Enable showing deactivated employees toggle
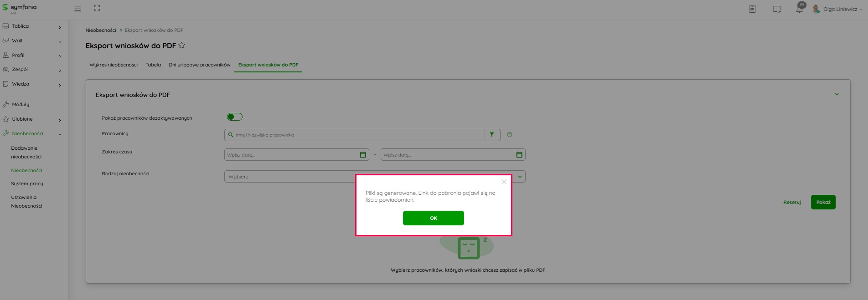 [x=234, y=117]
